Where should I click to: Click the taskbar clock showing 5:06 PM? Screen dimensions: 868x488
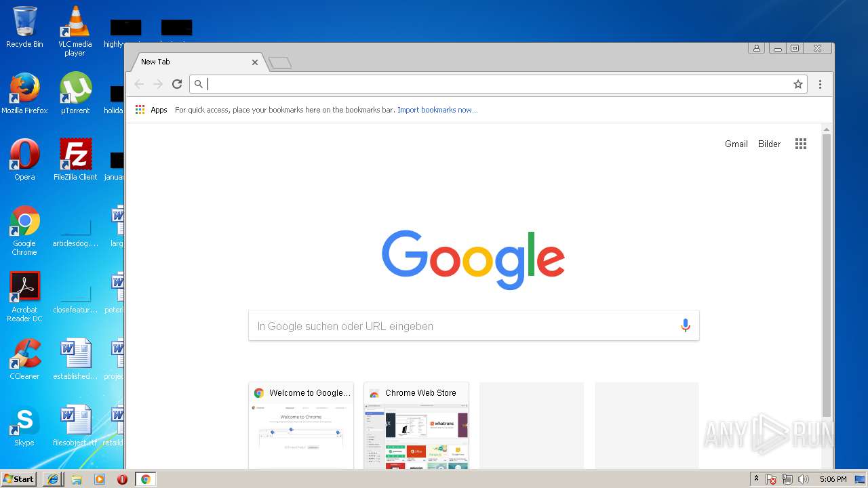(x=833, y=479)
